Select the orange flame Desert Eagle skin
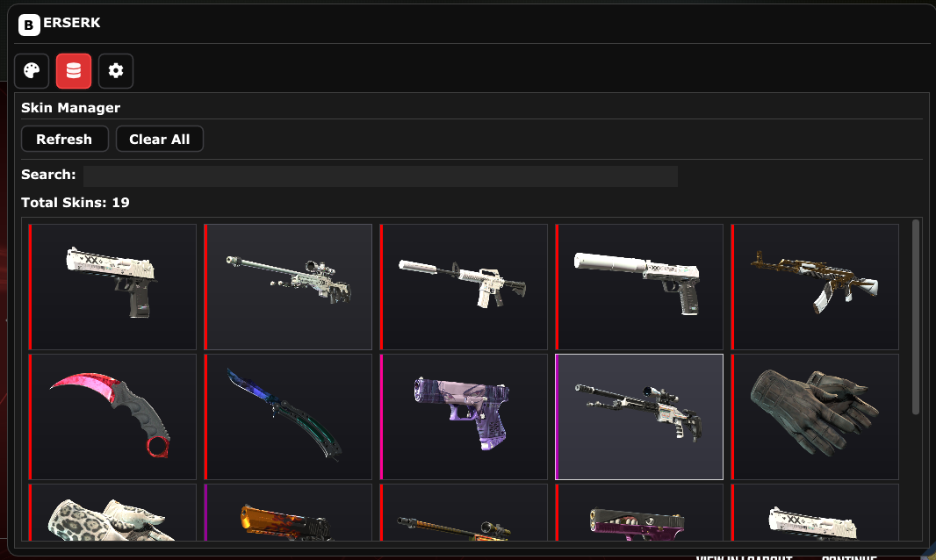 click(x=288, y=513)
